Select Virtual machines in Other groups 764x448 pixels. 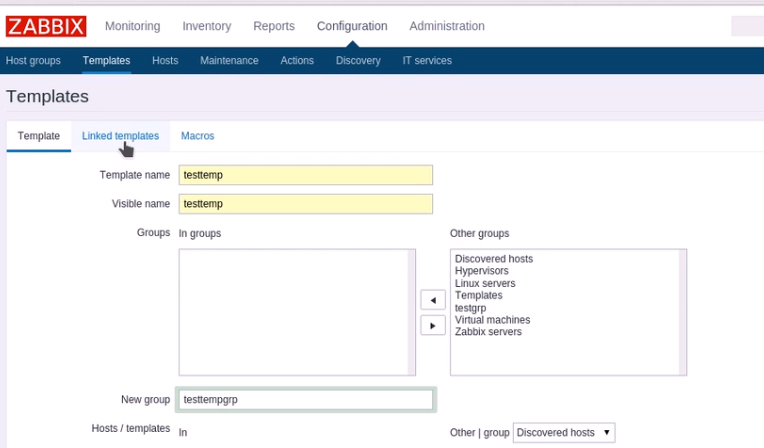tap(492, 320)
